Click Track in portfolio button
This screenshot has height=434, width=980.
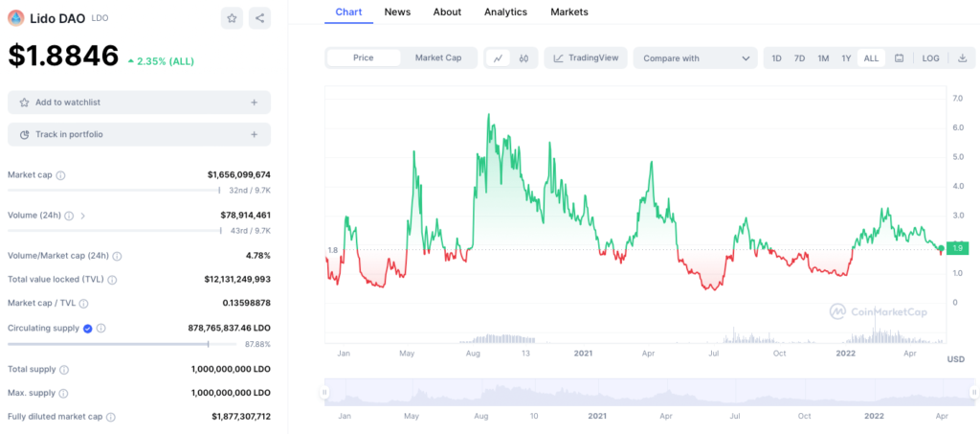[x=139, y=134]
